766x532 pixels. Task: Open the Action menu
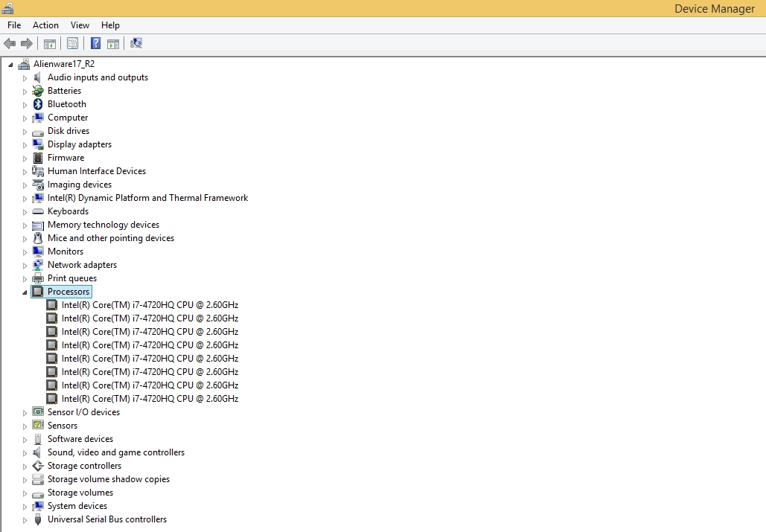pyautogui.click(x=45, y=25)
